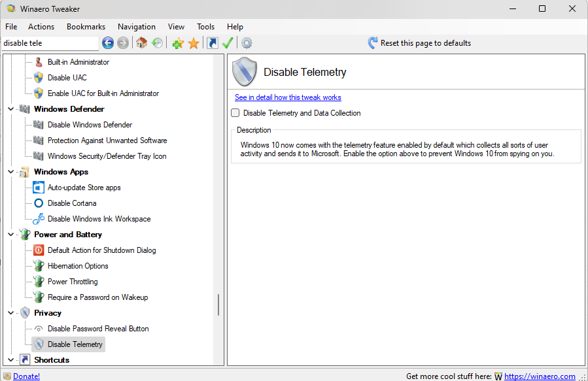The width and height of the screenshot is (588, 381).
Task: Open 'See in detail how this tweak works' link
Action: [288, 97]
